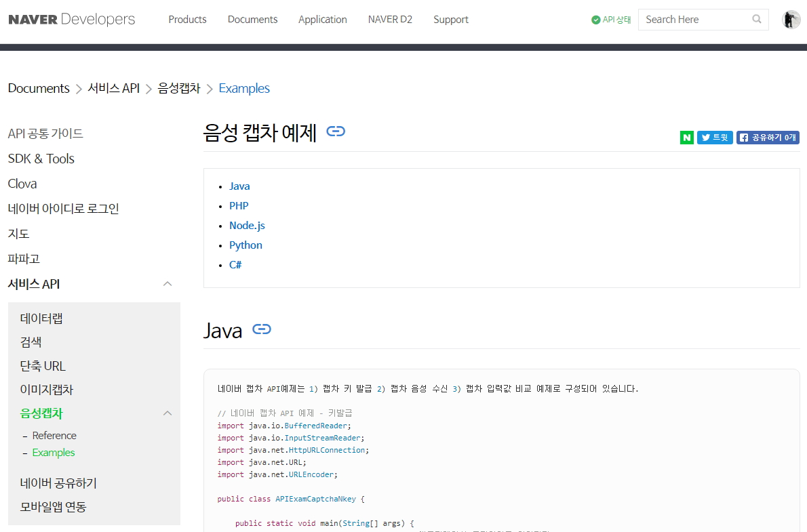807x532 pixels.
Task: Jump to the Python example link
Action: [245, 245]
